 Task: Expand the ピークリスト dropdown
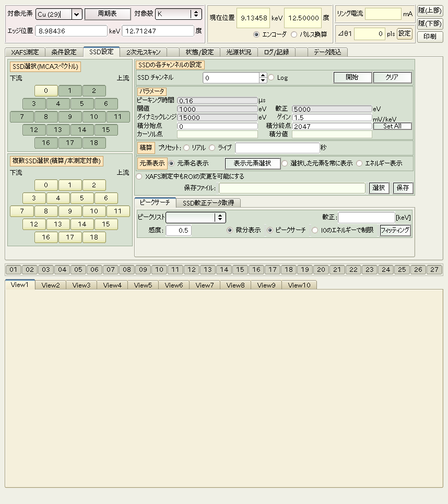(x=220, y=218)
